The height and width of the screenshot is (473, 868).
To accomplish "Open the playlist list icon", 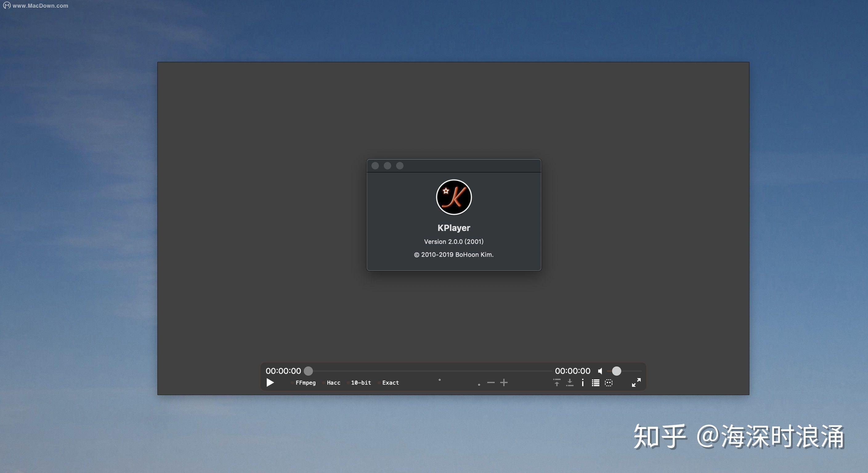I will pyautogui.click(x=595, y=383).
